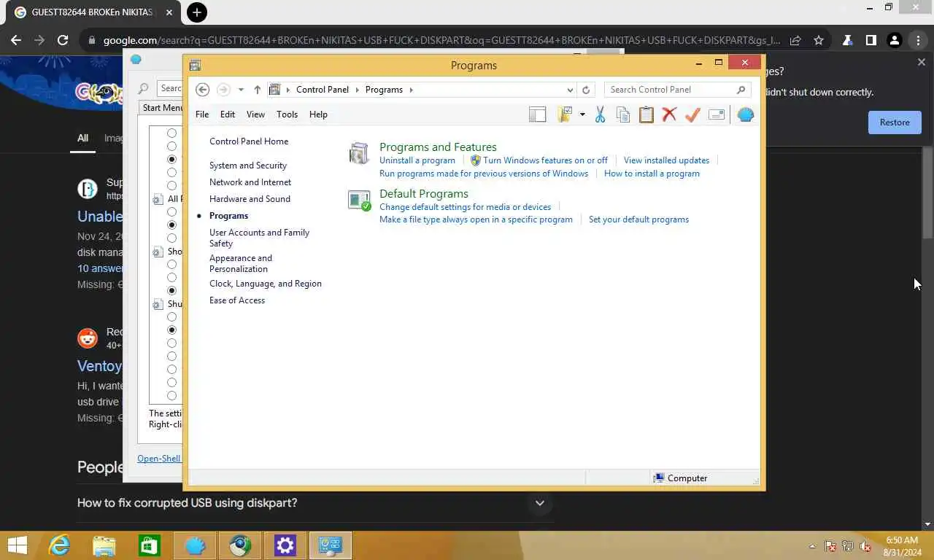Open a new Chrome tab
This screenshot has width=934, height=560.
click(x=196, y=12)
